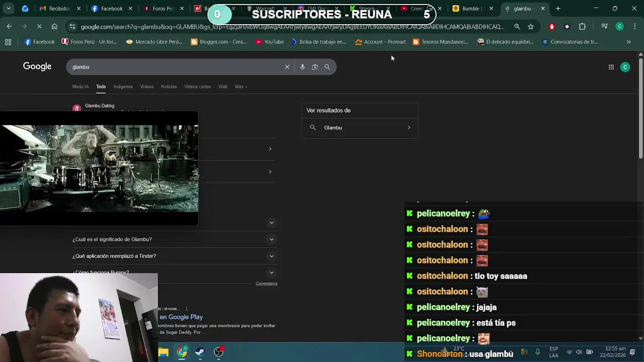Open a new browser tab

point(558,9)
